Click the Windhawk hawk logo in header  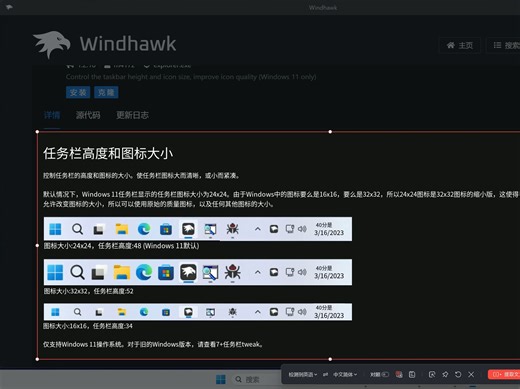coord(52,44)
